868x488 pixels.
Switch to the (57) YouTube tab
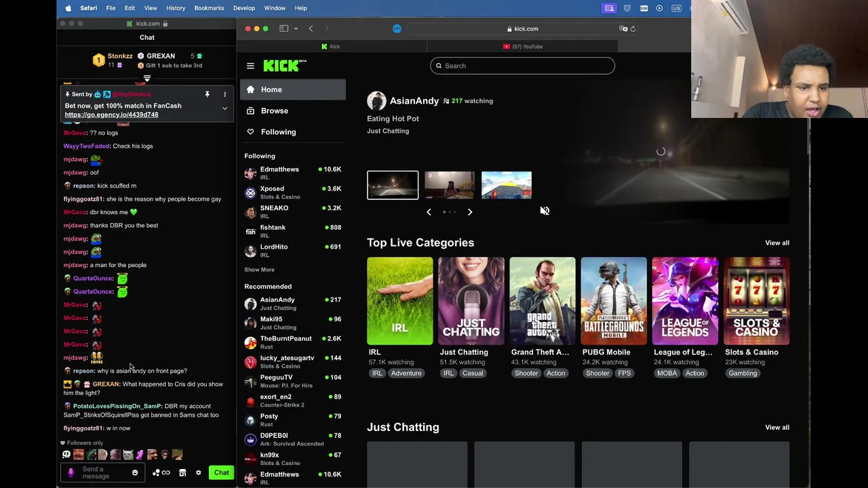click(523, 47)
